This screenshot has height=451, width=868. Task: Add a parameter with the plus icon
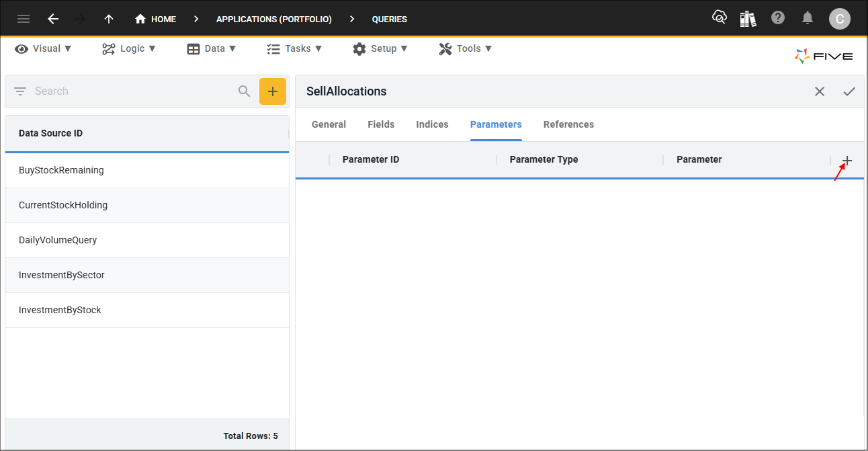[x=847, y=160]
